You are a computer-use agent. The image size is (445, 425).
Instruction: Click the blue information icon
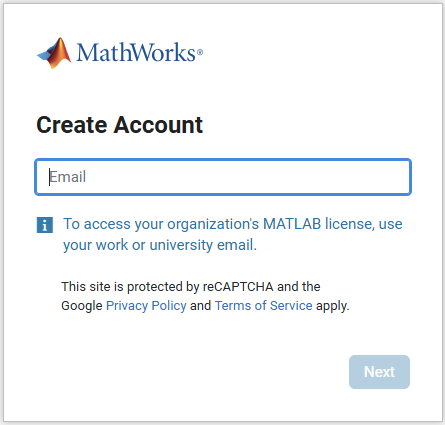45,225
